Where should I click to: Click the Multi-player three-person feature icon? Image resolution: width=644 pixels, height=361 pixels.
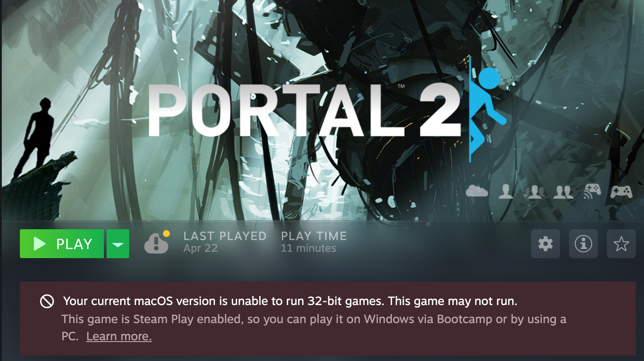(535, 192)
